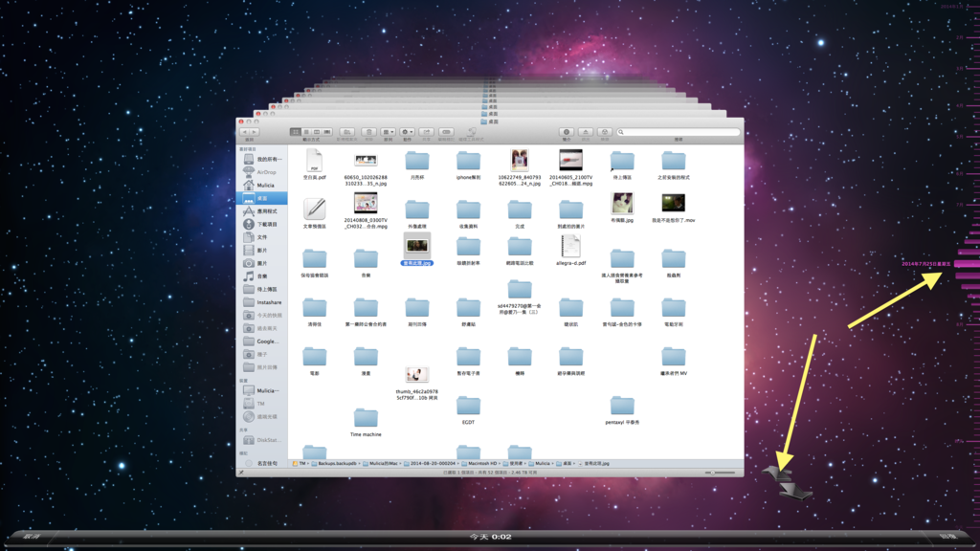Click the Get Info toolbar icon
Viewport: 980px width, 551px height.
(x=566, y=132)
